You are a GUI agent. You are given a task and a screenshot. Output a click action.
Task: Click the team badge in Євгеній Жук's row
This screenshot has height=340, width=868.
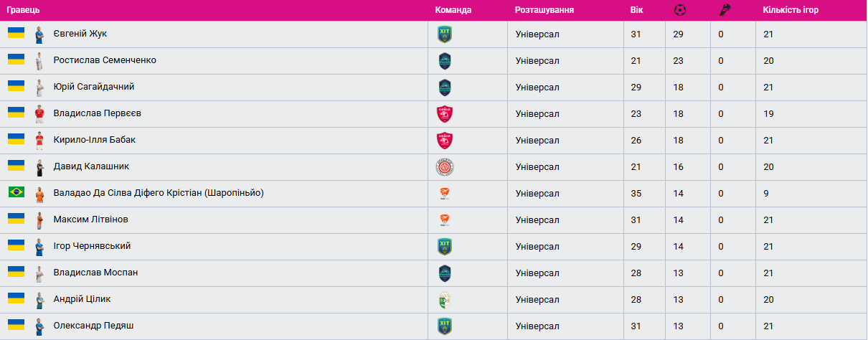coord(445,34)
